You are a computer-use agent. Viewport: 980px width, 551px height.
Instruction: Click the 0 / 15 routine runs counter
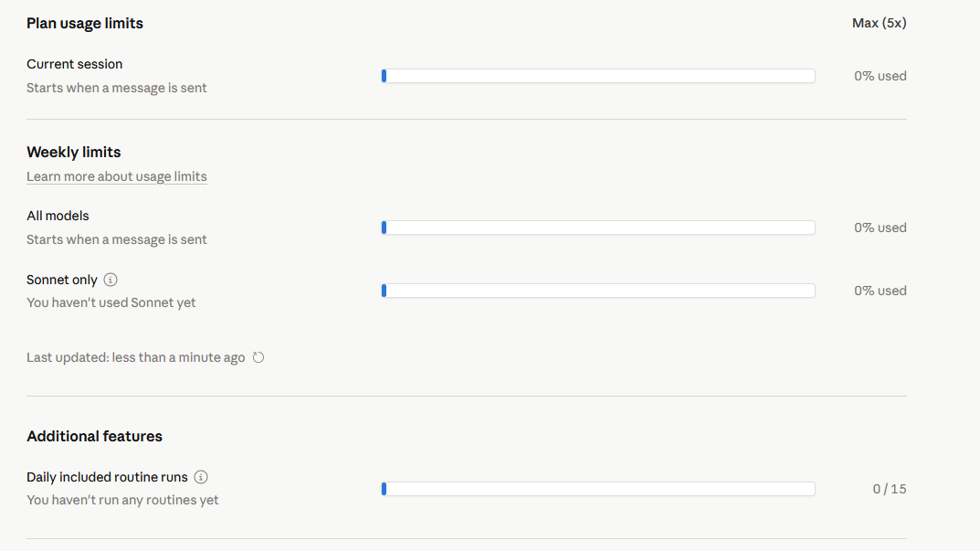(890, 489)
